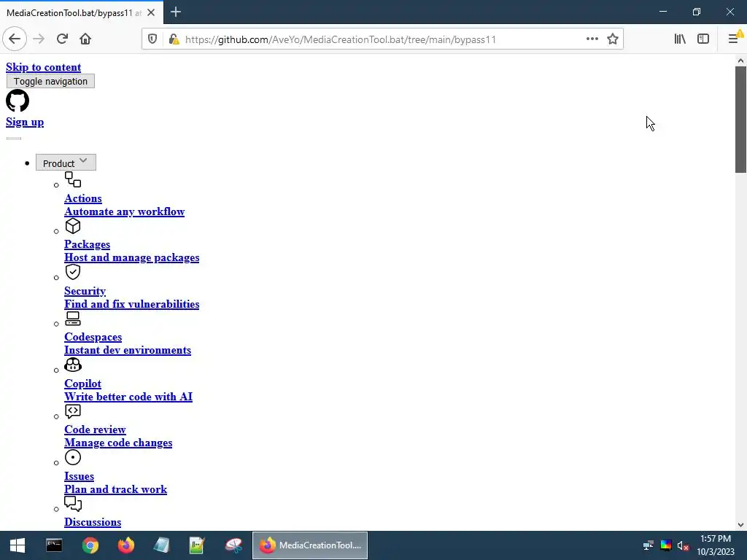Open the page actions three-dot menu
Screen dimensions: 747x560
pyautogui.click(x=592, y=39)
